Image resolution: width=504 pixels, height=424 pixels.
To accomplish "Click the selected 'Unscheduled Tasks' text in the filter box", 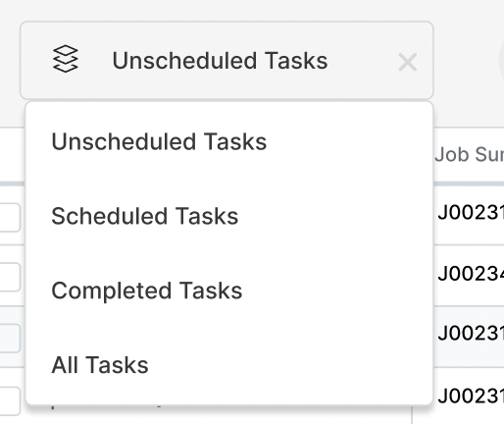I will click(220, 61).
